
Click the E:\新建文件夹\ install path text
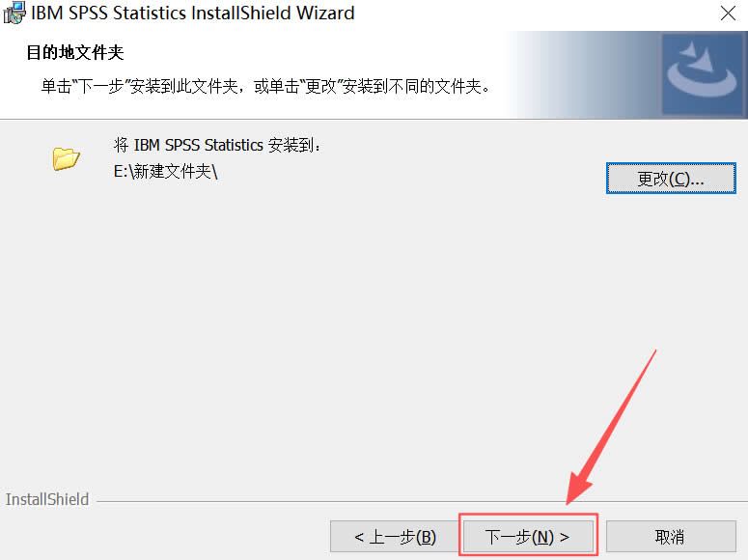click(166, 172)
